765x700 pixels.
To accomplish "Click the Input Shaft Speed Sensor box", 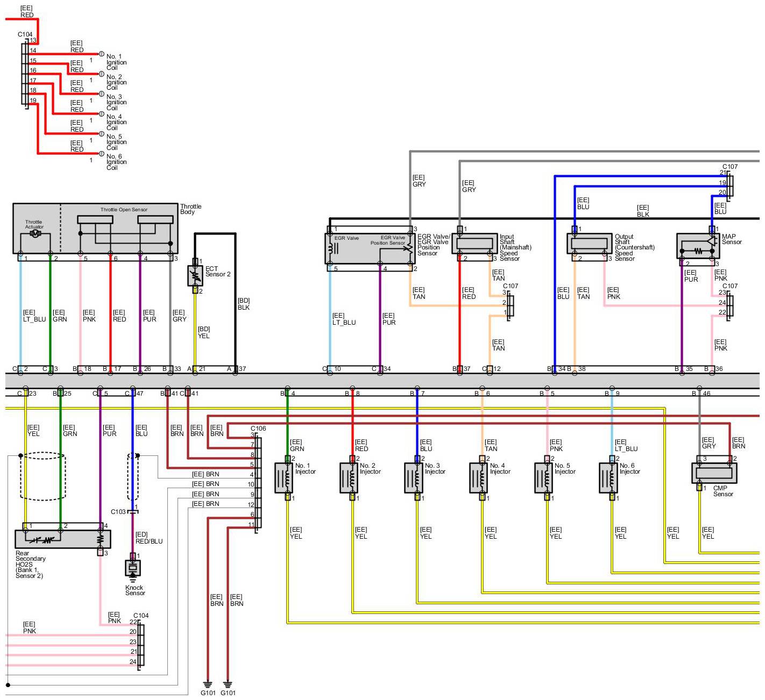I will [474, 244].
